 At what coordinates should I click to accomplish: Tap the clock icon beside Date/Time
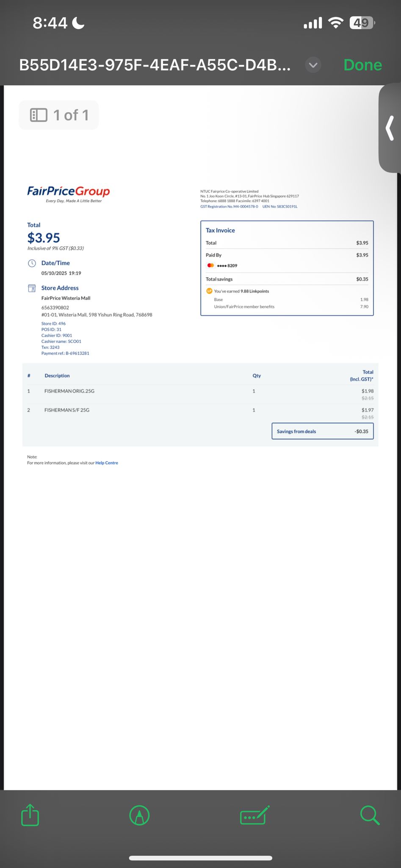point(32,263)
